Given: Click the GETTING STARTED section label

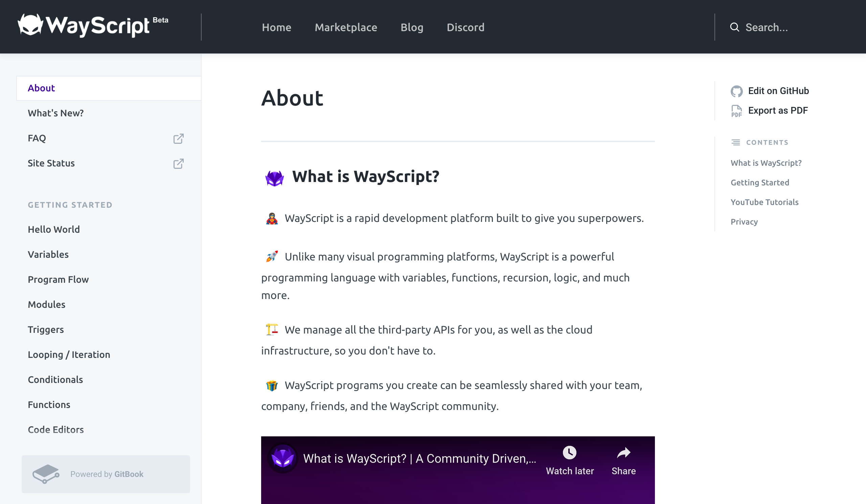Looking at the screenshot, I should pyautogui.click(x=70, y=205).
